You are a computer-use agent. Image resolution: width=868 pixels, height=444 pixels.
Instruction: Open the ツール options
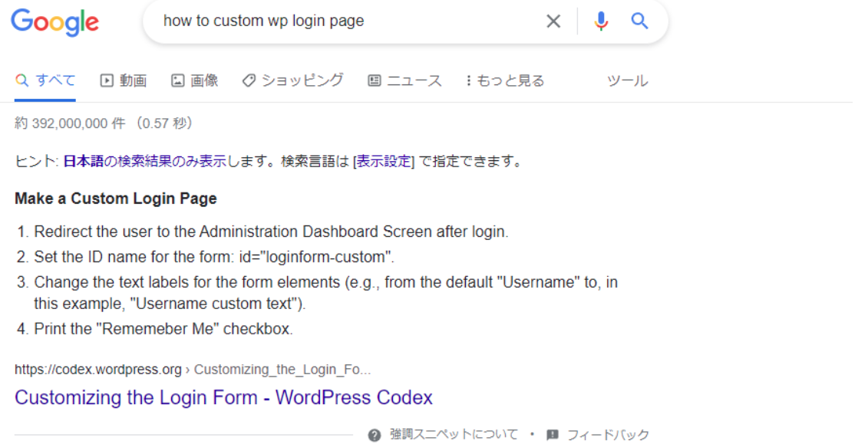pos(627,81)
